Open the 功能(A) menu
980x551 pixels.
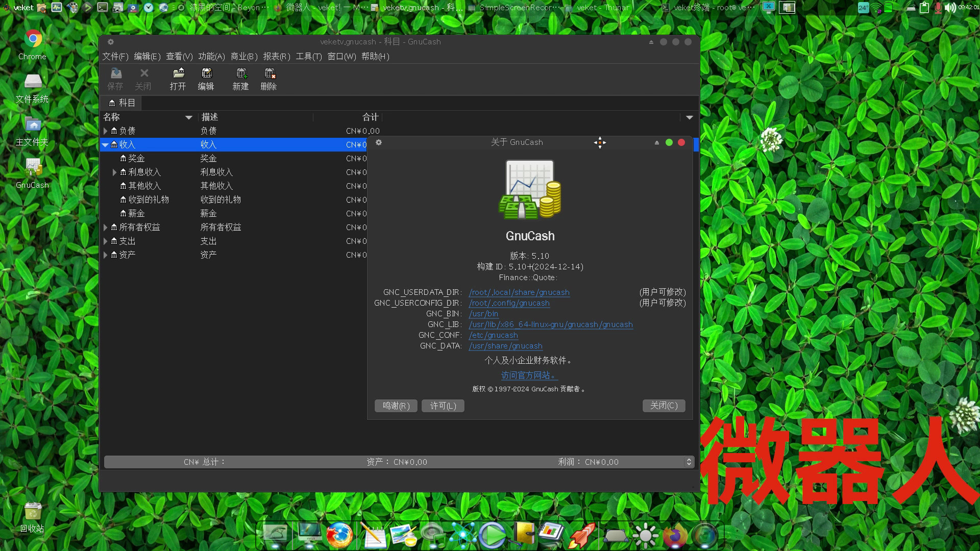point(211,57)
